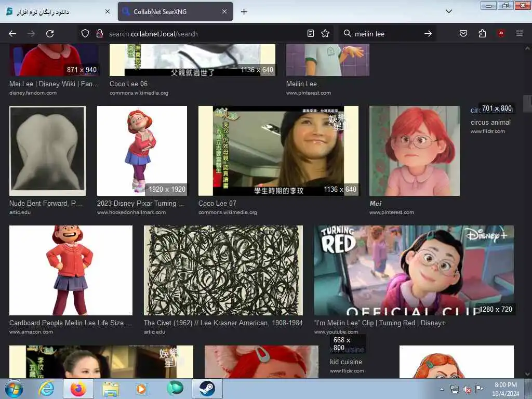Open the Mei Lee red hoodie thumbnail

pos(54,60)
